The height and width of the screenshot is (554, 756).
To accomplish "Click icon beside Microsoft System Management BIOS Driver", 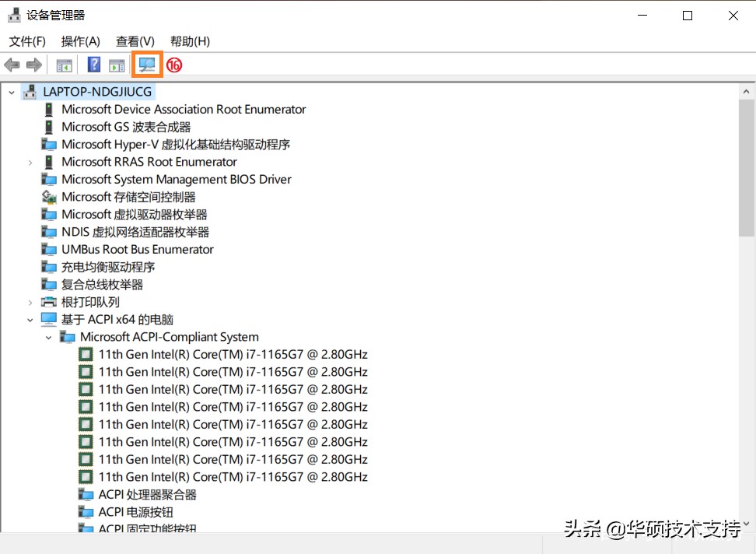I will coord(49,180).
